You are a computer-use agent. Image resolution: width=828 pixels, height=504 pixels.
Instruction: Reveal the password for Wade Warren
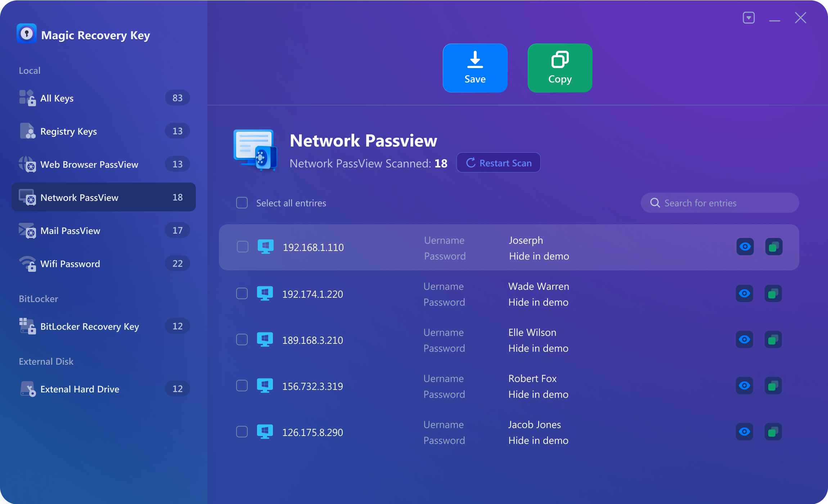pyautogui.click(x=745, y=293)
